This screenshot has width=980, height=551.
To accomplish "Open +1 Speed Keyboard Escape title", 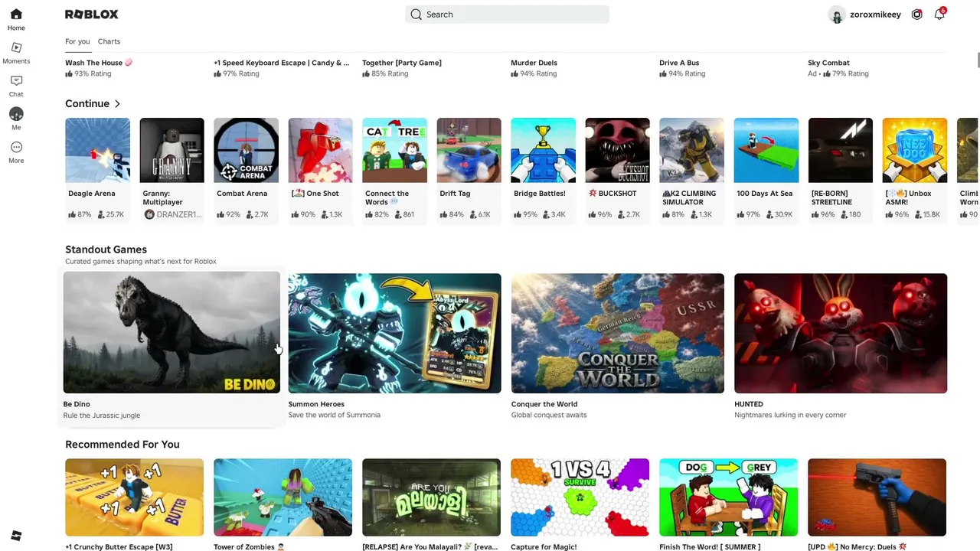I will 281,63.
